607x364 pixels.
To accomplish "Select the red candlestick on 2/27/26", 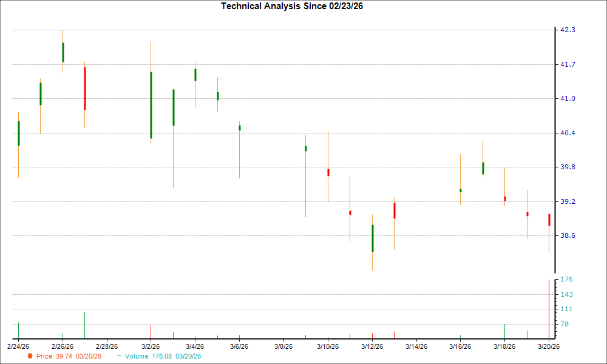I will (x=85, y=88).
